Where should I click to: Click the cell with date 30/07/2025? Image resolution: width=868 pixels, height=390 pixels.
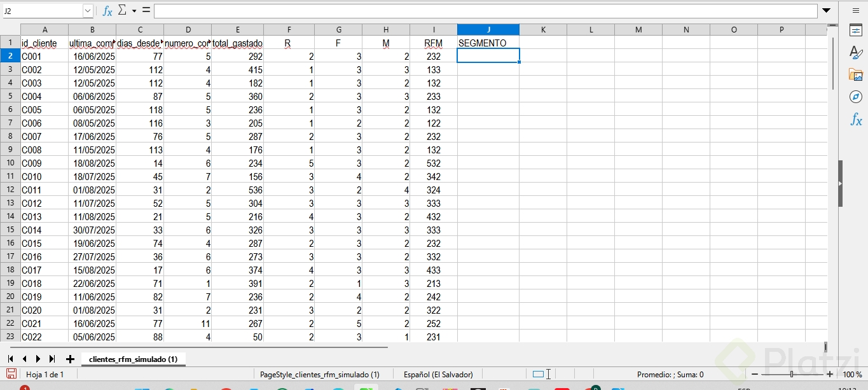click(92, 230)
